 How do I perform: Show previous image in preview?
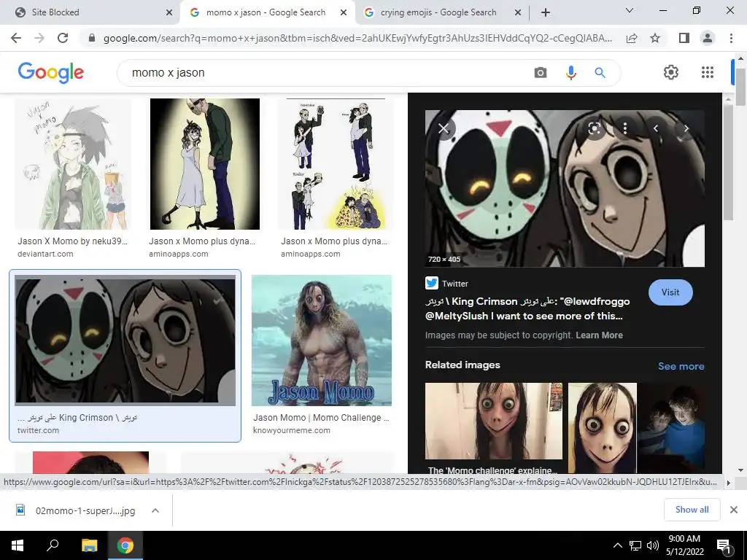[656, 128]
